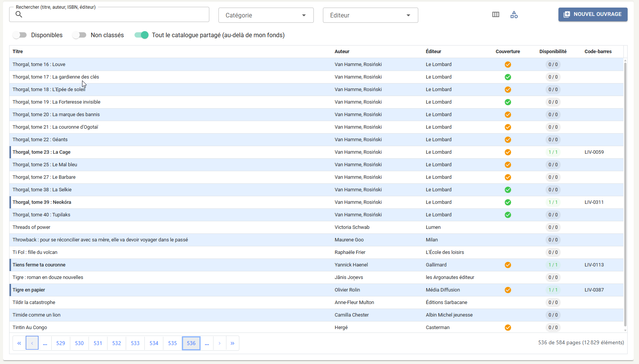Screen dimensions: 639x364
Task: Click cover icon for Tigre en papier
Action: [508, 290]
